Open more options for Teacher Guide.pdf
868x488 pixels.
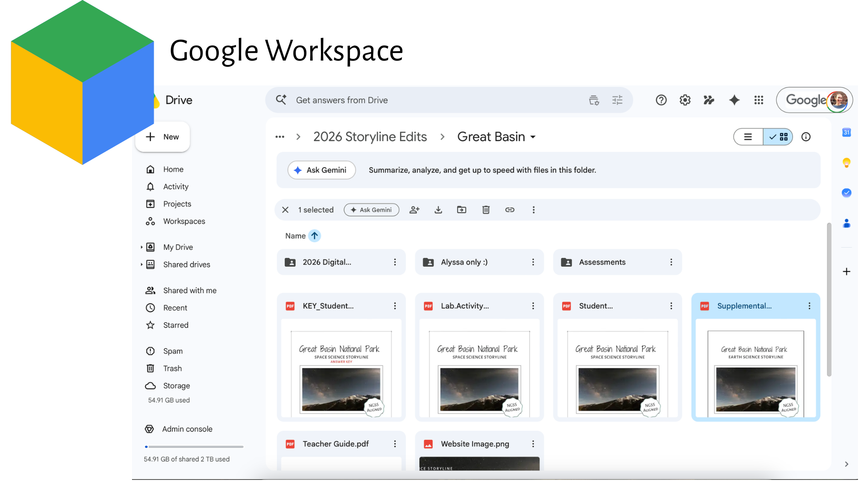[395, 444]
